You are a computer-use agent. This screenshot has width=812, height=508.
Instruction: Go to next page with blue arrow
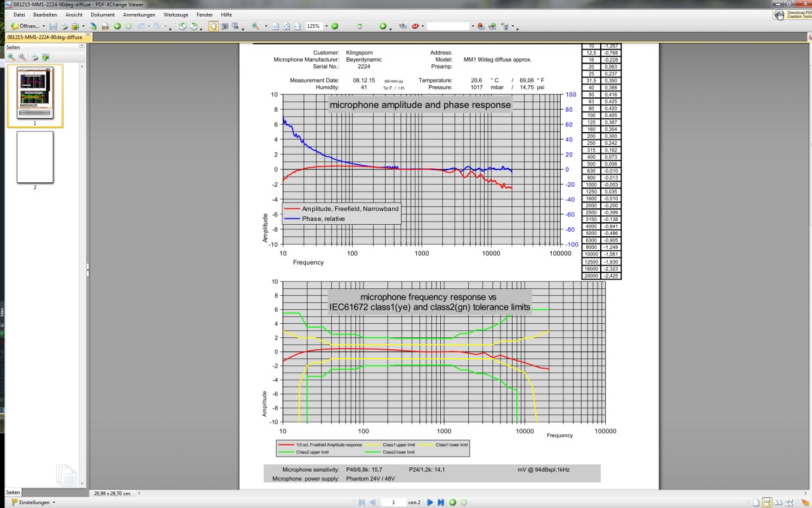click(x=429, y=502)
